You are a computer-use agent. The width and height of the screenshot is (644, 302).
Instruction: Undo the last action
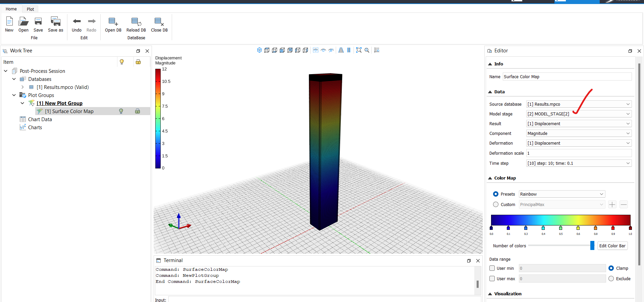coord(77,21)
